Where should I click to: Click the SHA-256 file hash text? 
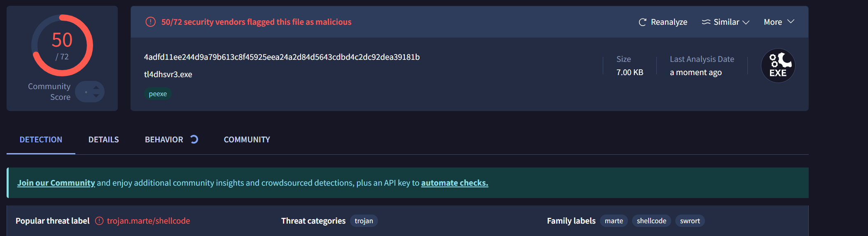coord(282,57)
